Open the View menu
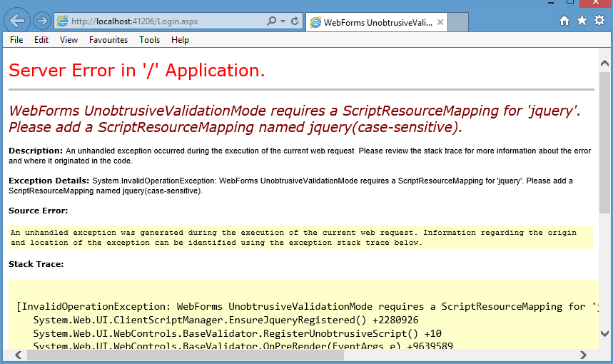The width and height of the screenshot is (613, 364). click(69, 40)
